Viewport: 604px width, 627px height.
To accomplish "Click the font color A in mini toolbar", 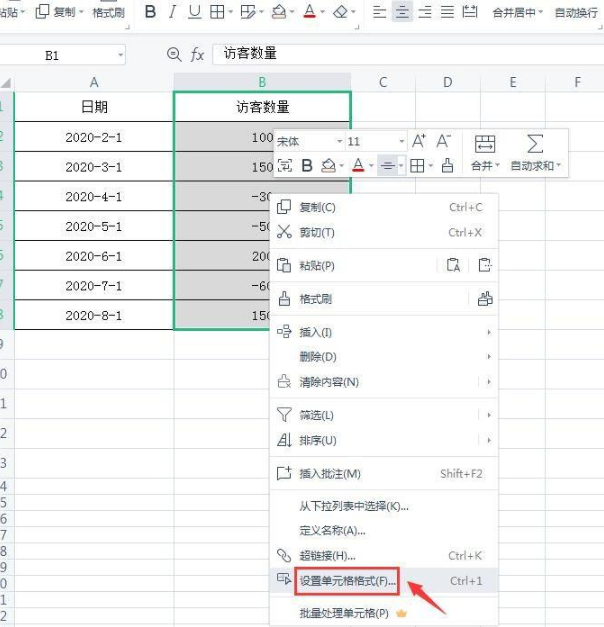I will (x=358, y=165).
